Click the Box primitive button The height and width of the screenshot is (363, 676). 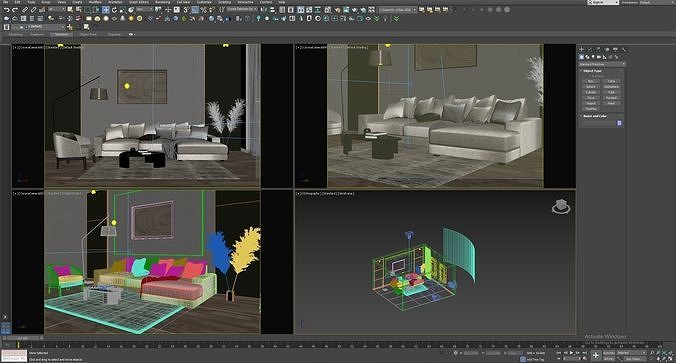coord(591,81)
